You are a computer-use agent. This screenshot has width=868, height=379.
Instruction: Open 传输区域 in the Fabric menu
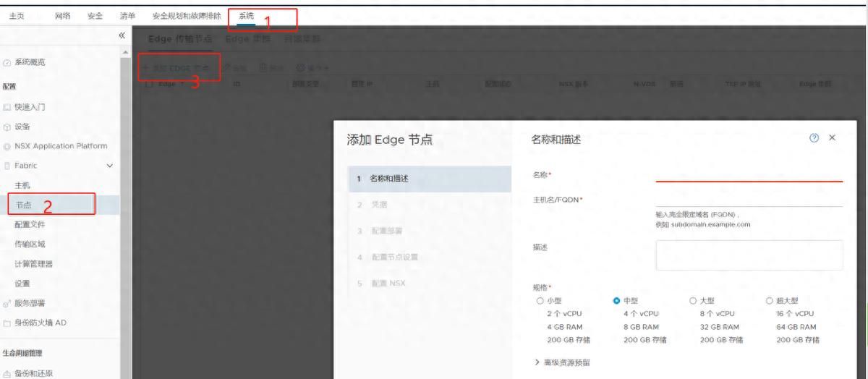[x=30, y=244]
